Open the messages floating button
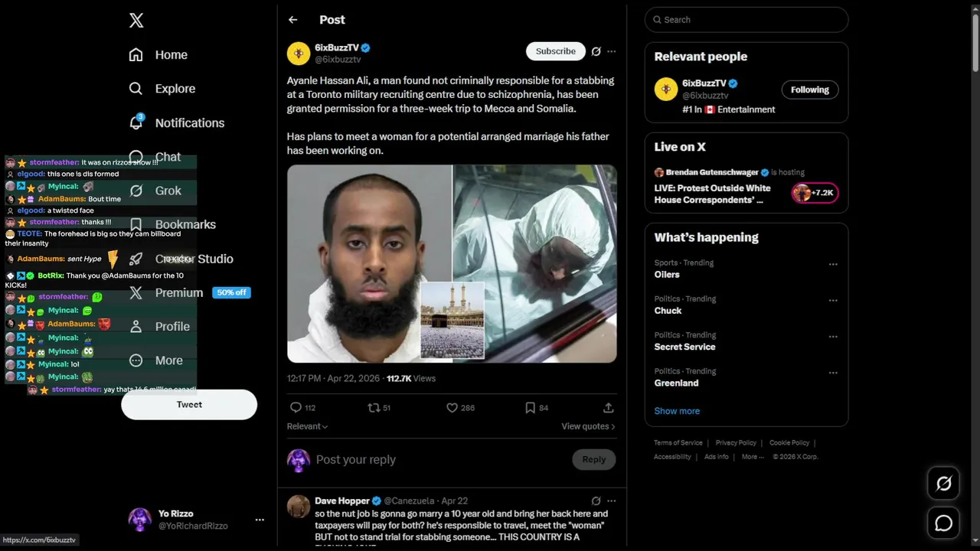The height and width of the screenshot is (551, 980). [x=944, y=523]
